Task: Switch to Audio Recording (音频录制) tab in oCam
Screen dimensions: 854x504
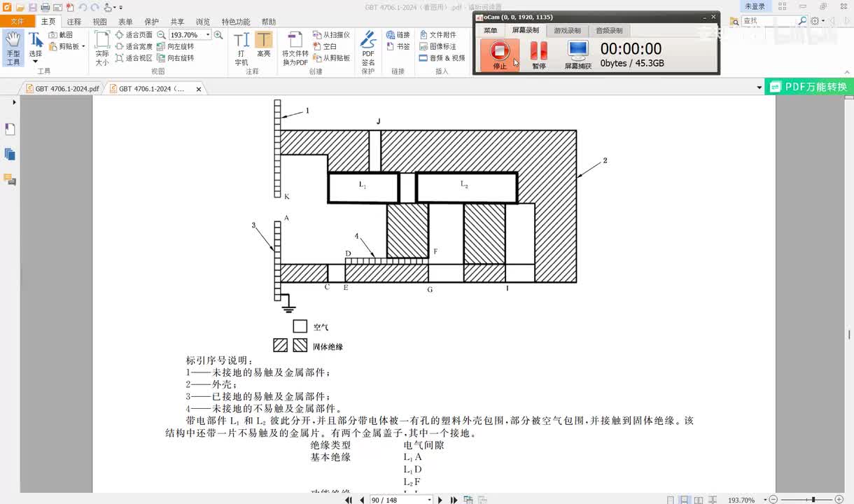Action: [609, 31]
